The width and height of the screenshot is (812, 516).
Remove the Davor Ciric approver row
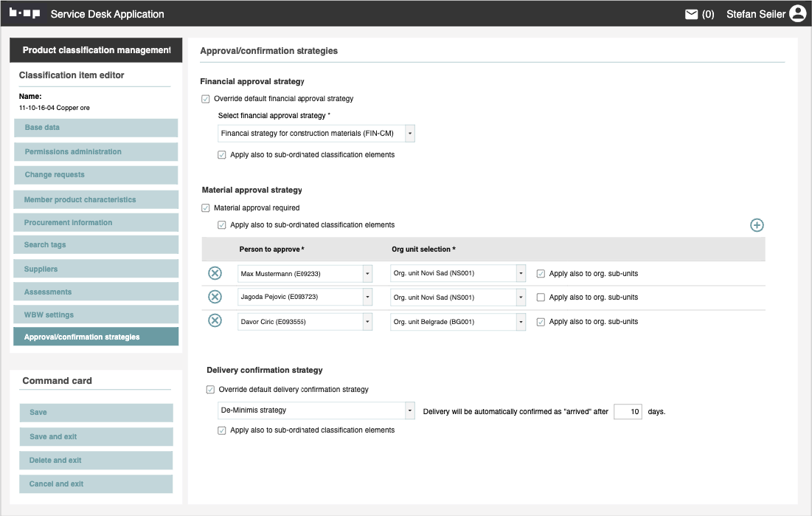(x=215, y=321)
